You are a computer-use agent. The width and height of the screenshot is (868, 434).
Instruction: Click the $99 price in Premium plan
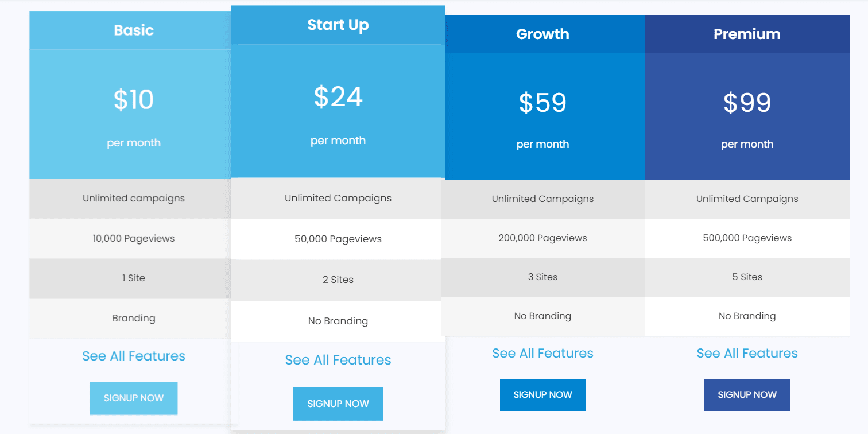(x=747, y=103)
